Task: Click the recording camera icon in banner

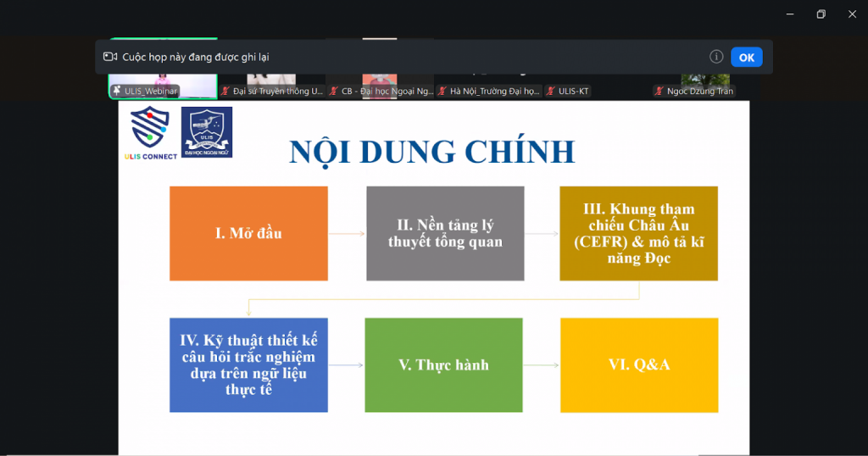Action: point(109,57)
